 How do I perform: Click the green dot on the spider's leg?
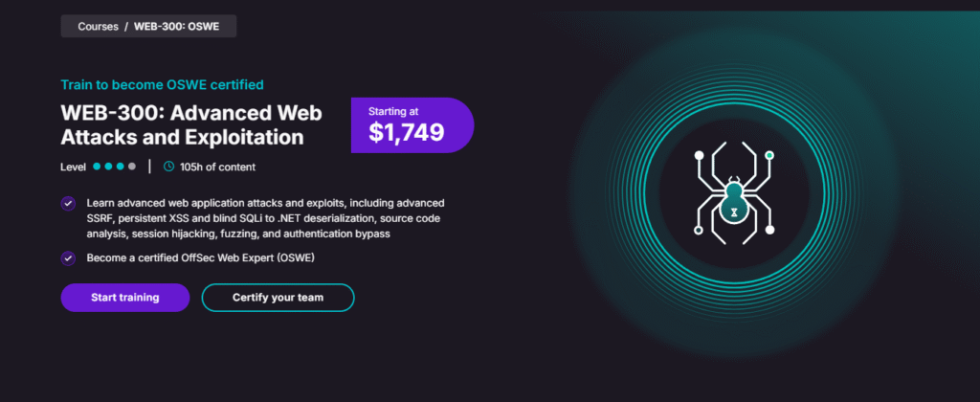[x=769, y=154]
